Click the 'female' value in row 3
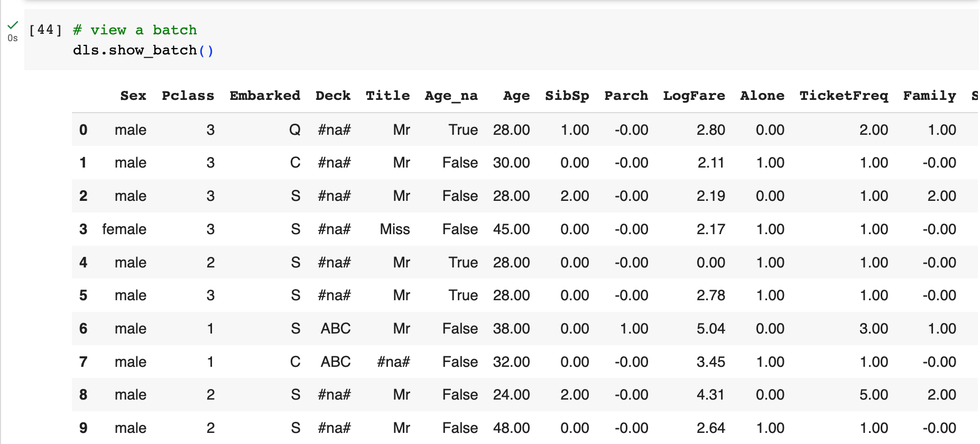Screen dimensions: 980x444 tap(124, 229)
